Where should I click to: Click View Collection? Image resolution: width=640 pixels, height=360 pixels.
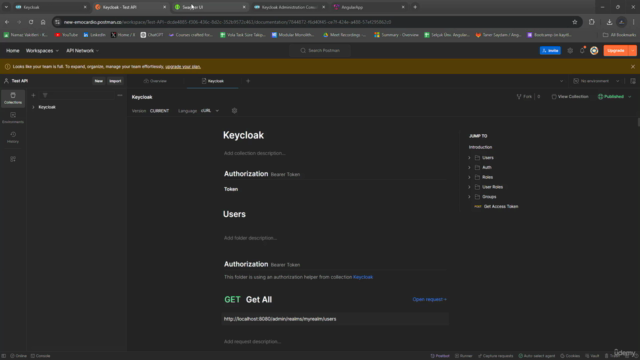(570, 97)
